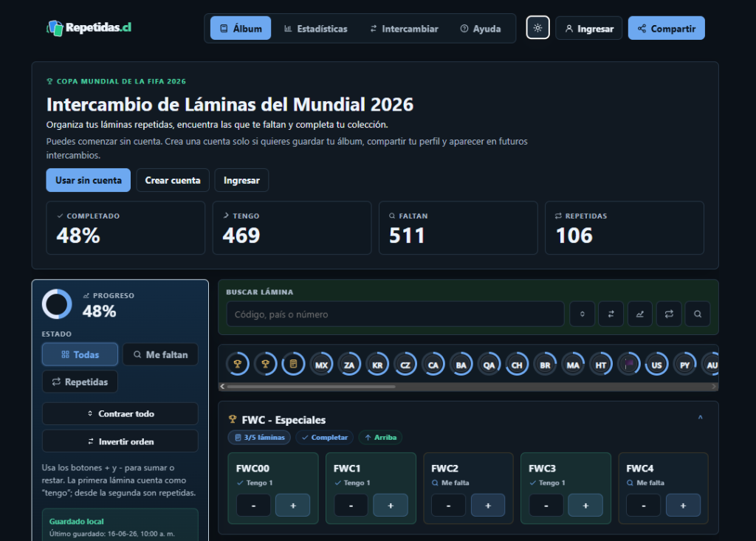Toggle the light/dark theme sun button
756x541 pixels.
pyautogui.click(x=537, y=28)
